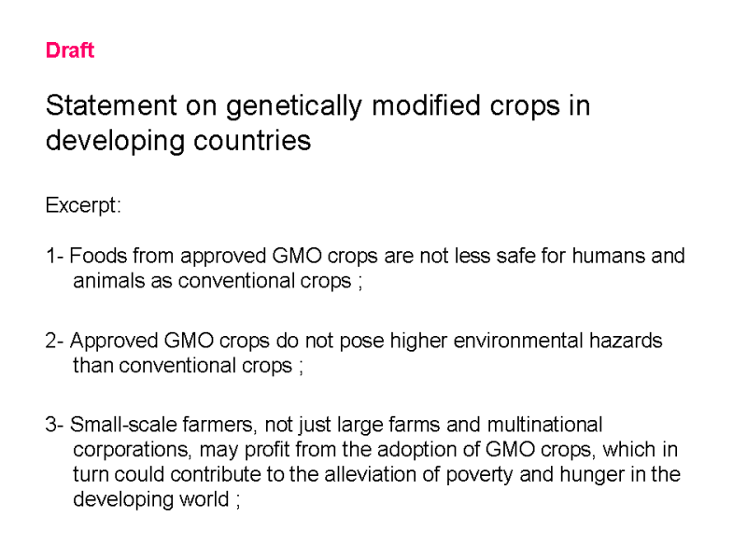Click the line beginning "1- Foods from approved"
This screenshot has width=747, height=560.
tap(364, 256)
